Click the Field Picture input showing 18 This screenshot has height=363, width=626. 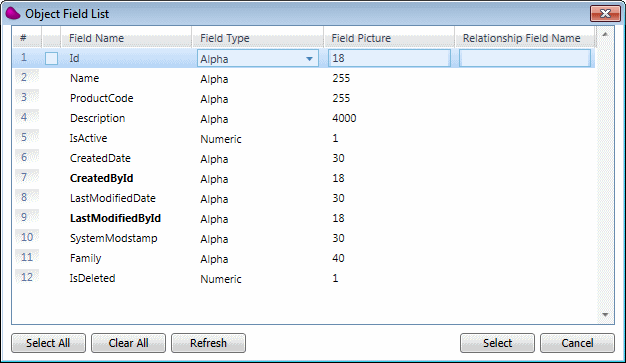point(389,58)
